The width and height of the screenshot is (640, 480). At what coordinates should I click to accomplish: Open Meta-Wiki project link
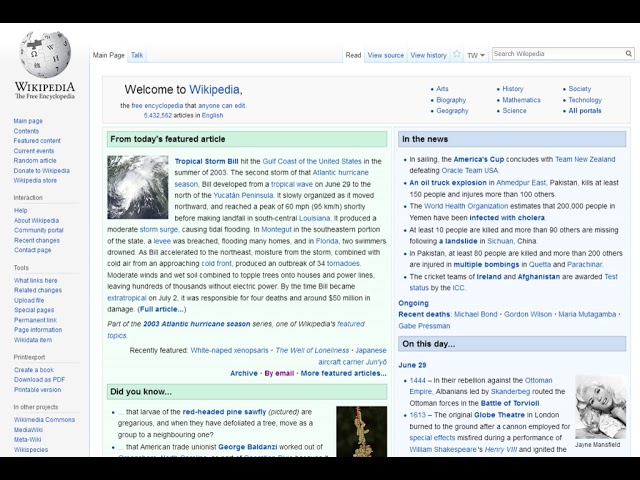(x=27, y=440)
